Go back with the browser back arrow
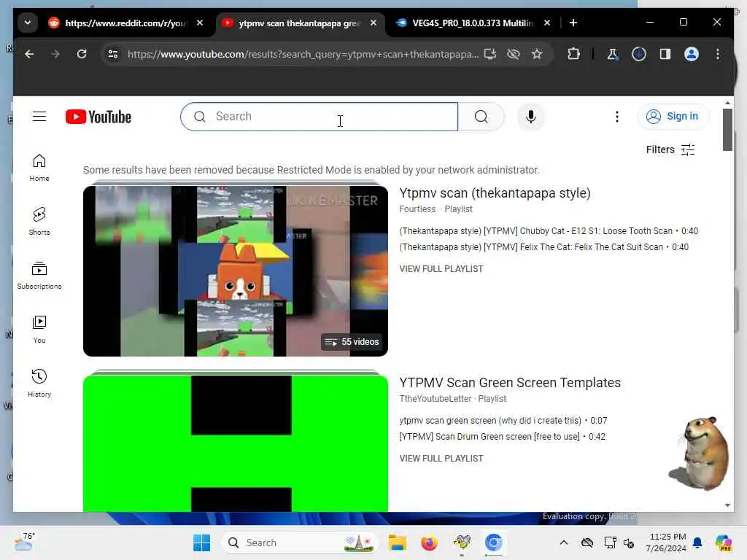 click(x=29, y=54)
